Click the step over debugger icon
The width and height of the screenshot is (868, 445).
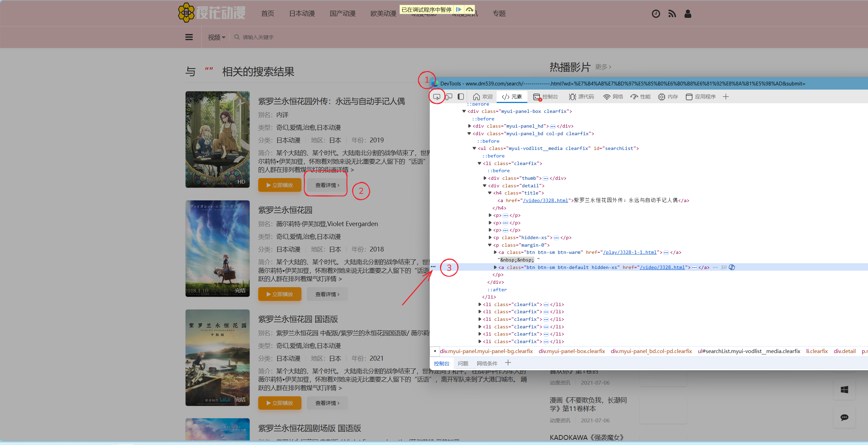(469, 10)
